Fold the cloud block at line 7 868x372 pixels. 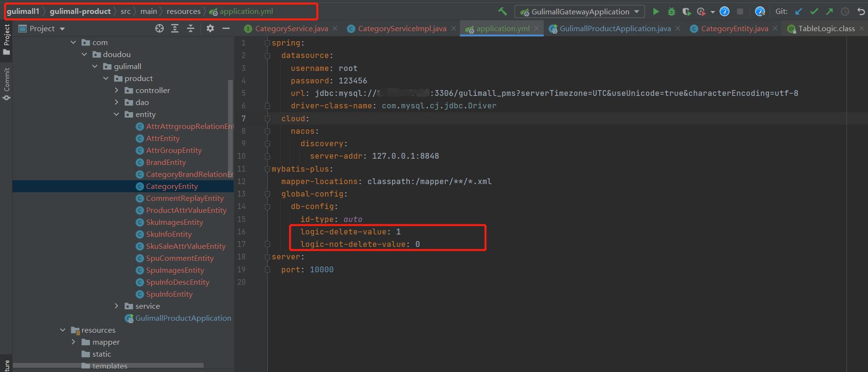(x=267, y=118)
